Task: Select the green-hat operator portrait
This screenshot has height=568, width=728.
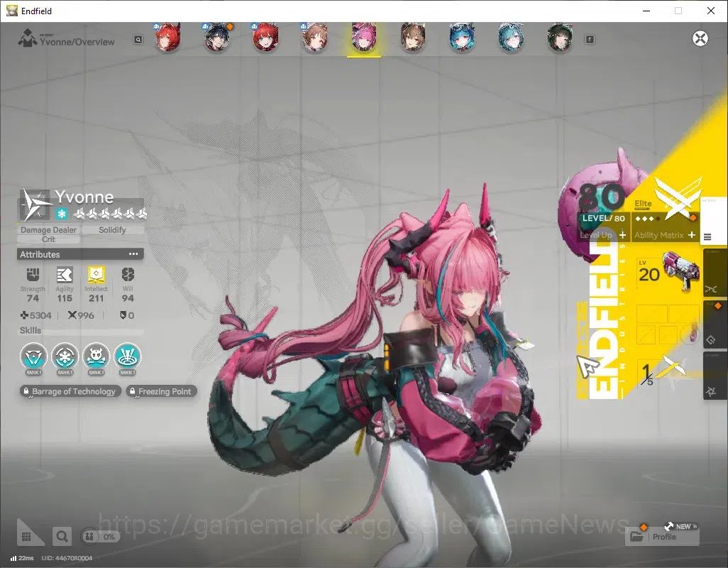Action: coord(560,37)
